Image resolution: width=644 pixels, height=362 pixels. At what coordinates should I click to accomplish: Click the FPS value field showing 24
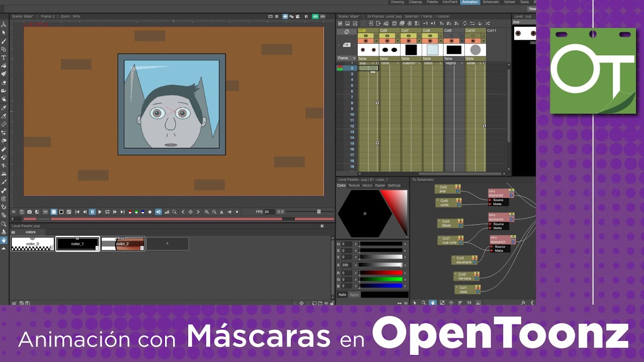click(x=269, y=212)
